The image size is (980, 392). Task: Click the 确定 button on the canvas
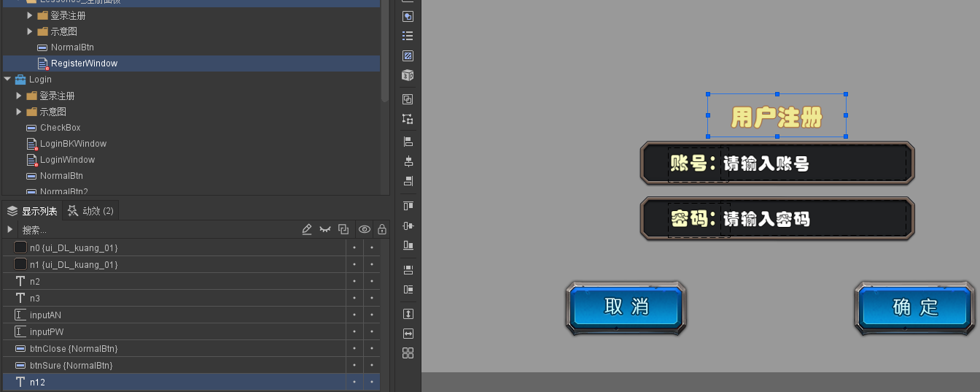click(916, 307)
